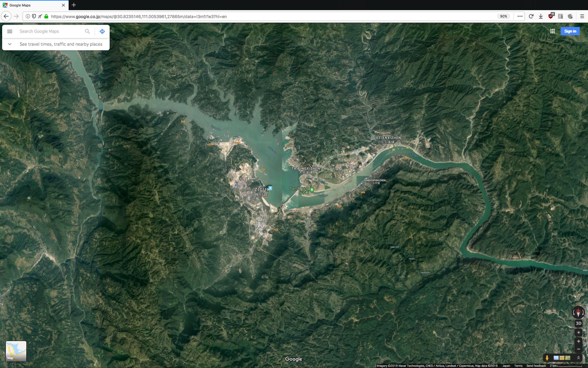Click the search magnifier icon
The height and width of the screenshot is (368, 588).
click(x=87, y=31)
